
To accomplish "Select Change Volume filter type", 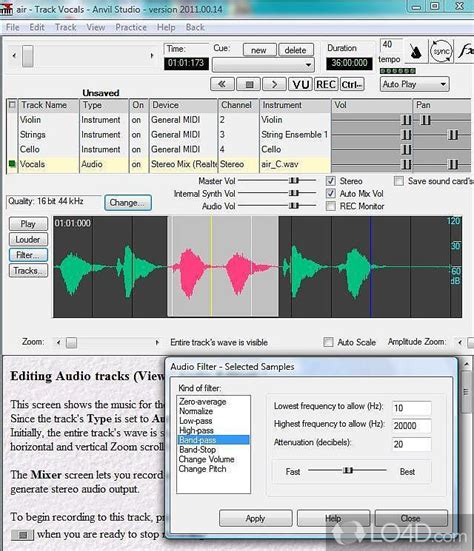I will coord(206,459).
